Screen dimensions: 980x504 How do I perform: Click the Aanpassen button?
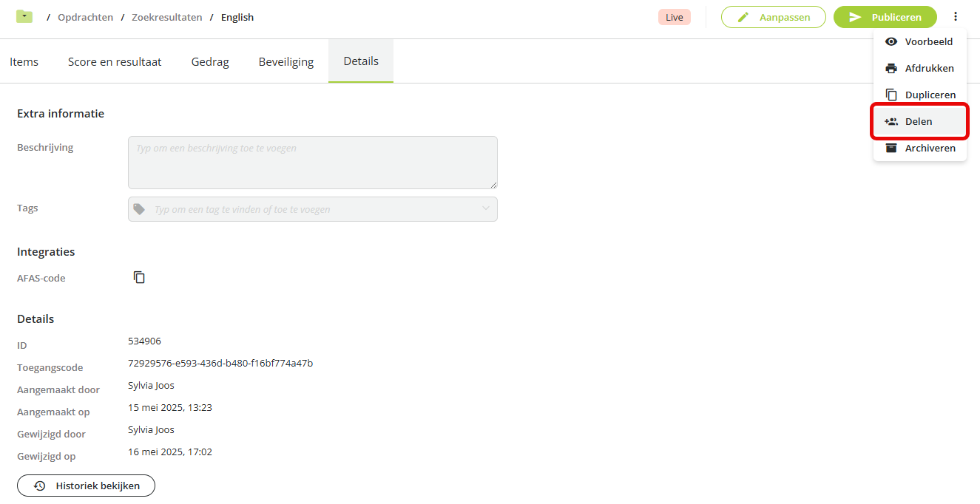click(x=773, y=17)
